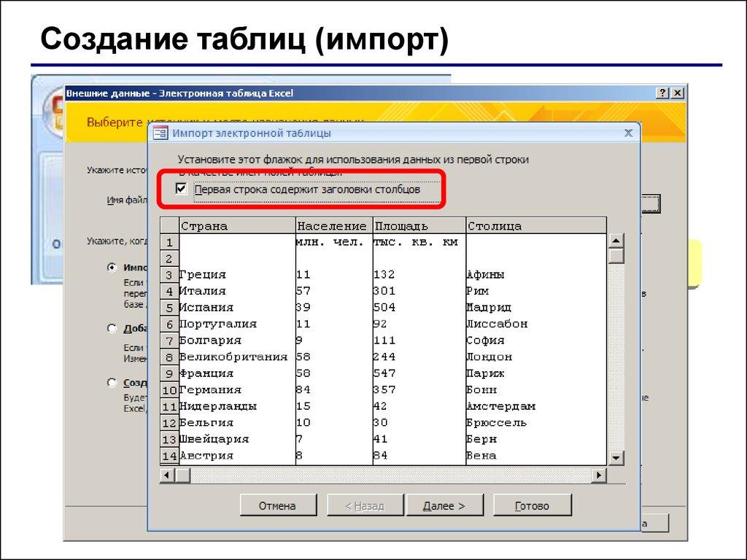Click the cell 'Нидерланды'
This screenshot has width=747, height=560.
(x=237, y=406)
